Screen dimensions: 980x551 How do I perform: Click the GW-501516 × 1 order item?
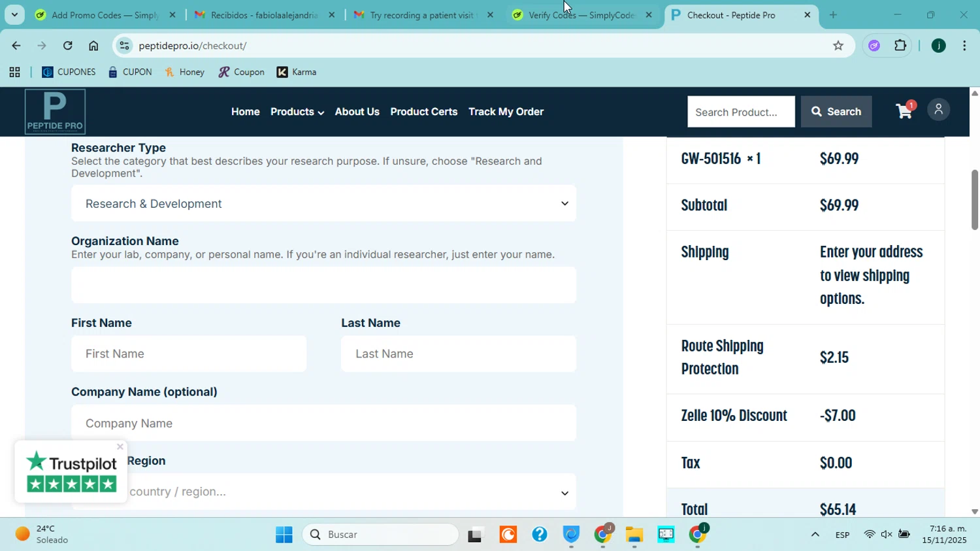(721, 159)
